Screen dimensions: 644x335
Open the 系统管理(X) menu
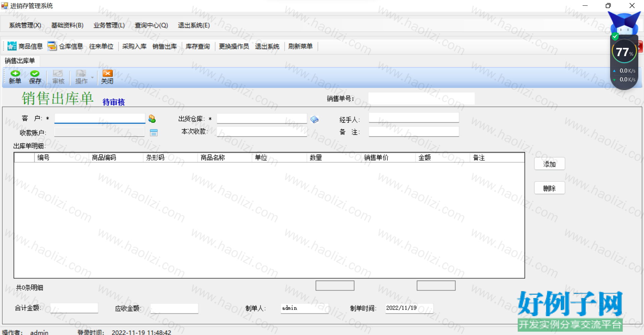[25, 25]
